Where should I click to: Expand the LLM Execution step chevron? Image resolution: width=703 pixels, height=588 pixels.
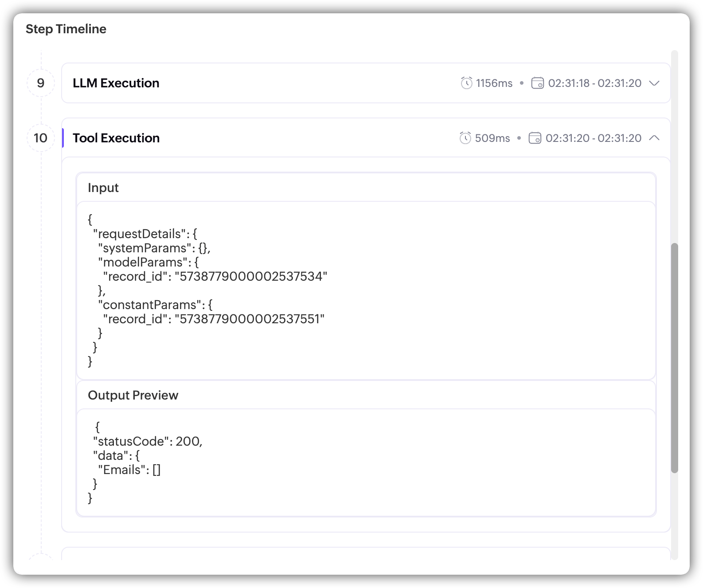pos(654,83)
